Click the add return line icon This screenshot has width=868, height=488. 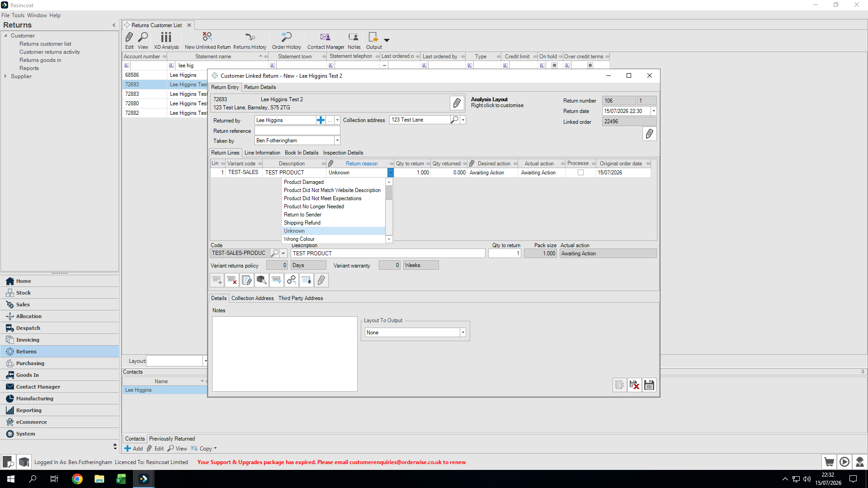coord(217,280)
